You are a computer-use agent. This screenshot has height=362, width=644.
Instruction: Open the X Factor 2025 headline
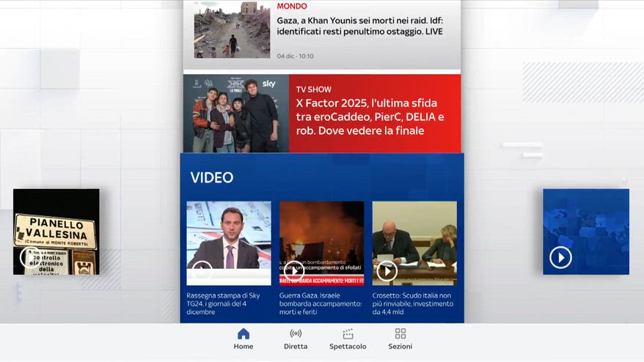click(x=370, y=117)
